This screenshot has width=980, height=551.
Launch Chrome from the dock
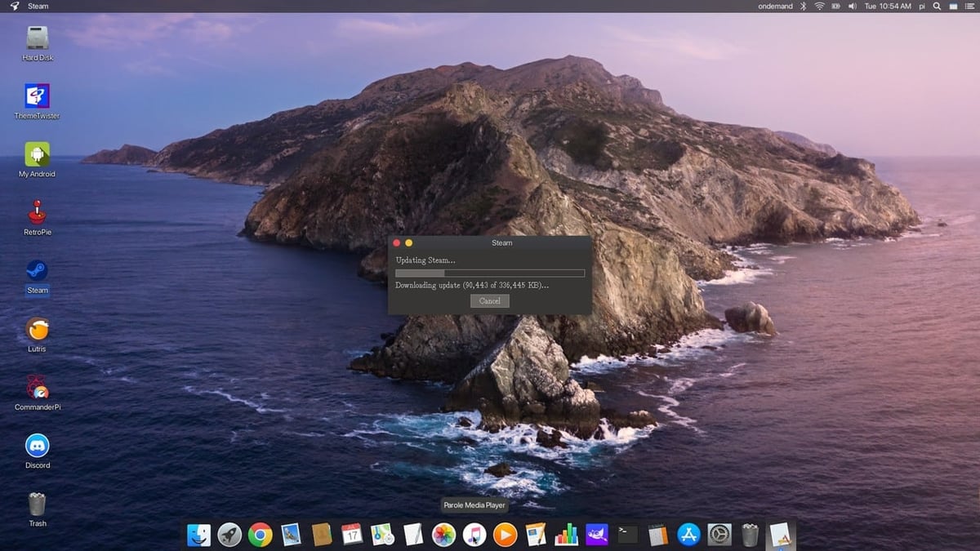tap(261, 535)
